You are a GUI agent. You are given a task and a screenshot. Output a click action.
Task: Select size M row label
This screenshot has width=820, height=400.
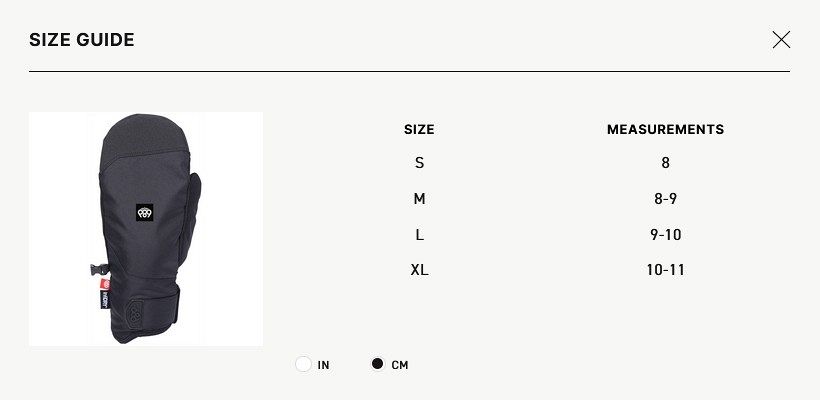(419, 199)
